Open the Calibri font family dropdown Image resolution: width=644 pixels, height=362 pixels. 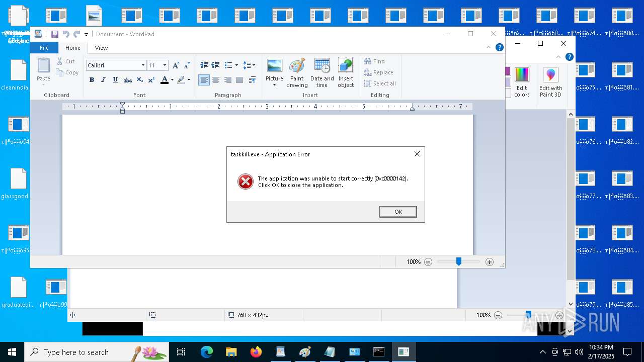click(143, 65)
